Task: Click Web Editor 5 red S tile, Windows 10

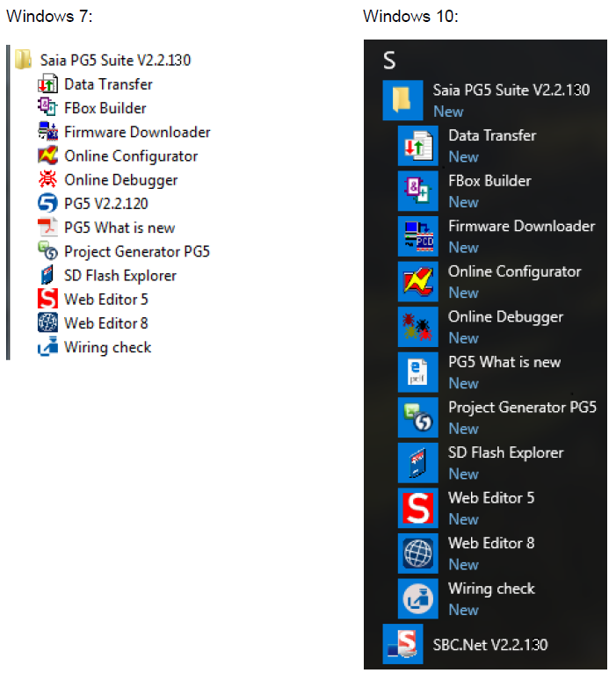Action: tap(417, 508)
